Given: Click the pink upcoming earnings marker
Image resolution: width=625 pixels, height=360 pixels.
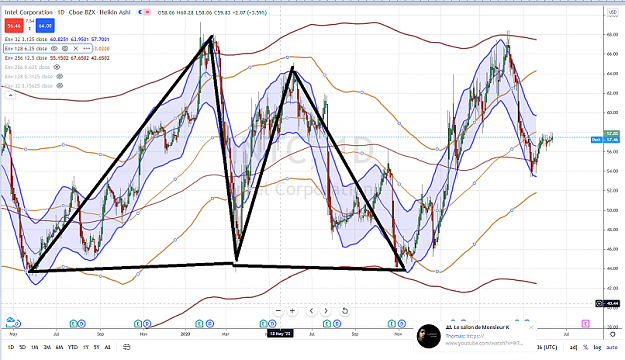Looking at the screenshot, I should (x=585, y=323).
